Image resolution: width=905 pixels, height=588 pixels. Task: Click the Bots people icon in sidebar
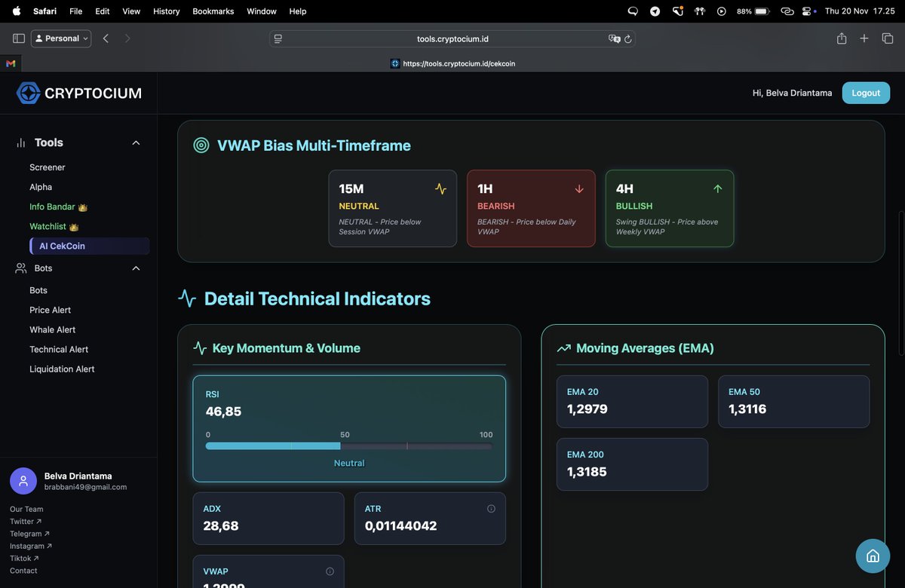click(21, 268)
